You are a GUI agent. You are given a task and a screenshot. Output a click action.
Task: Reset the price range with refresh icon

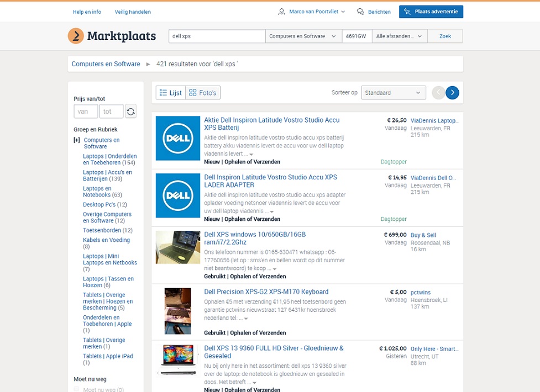click(x=130, y=111)
